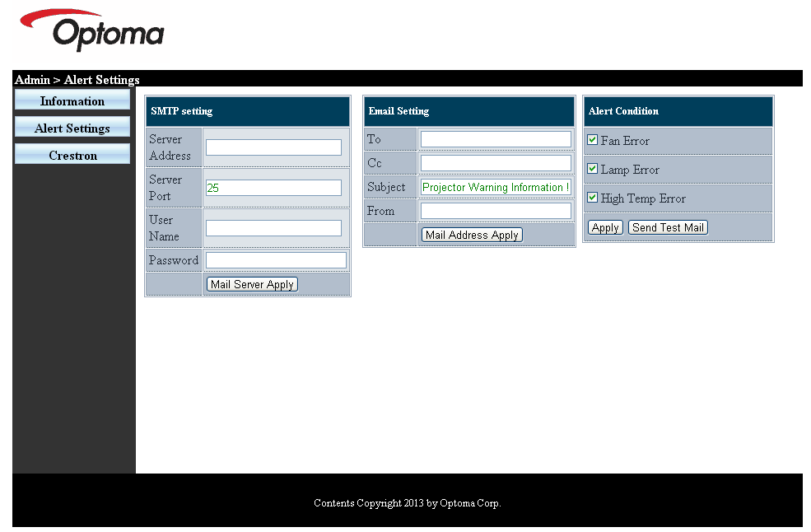Click the Alert Condition header
The width and height of the screenshot is (811, 532).
[x=678, y=111]
